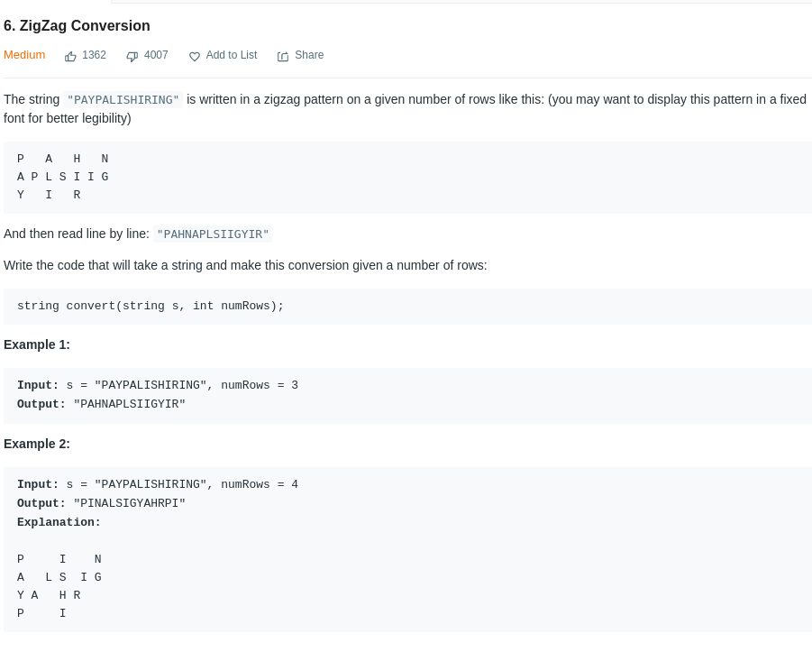Screen dimensions: 812x652
Task: Click the string convert function signature
Action: tap(151, 306)
